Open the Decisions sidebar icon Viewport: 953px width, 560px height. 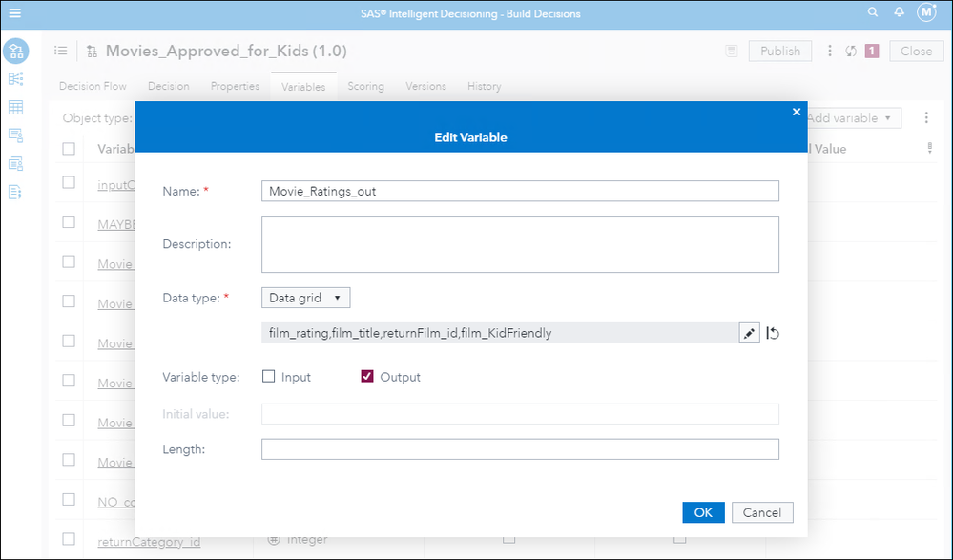pos(16,52)
